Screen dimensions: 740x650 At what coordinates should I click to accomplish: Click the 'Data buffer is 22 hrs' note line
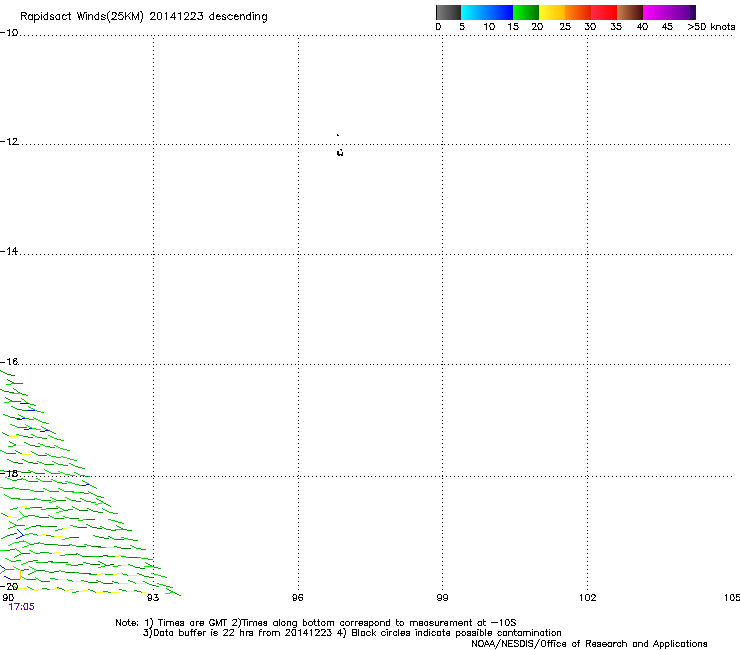pyautogui.click(x=352, y=633)
